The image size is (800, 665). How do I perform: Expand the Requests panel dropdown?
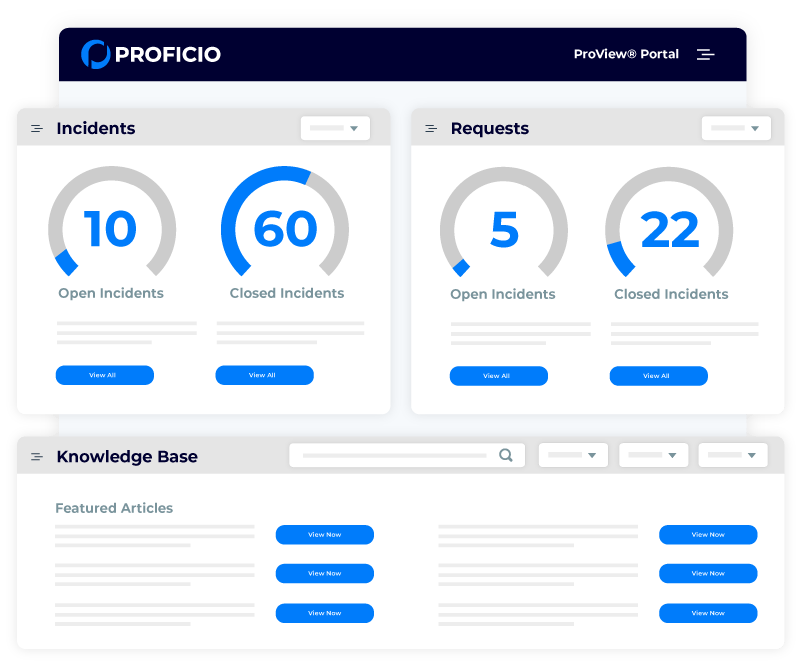(736, 128)
